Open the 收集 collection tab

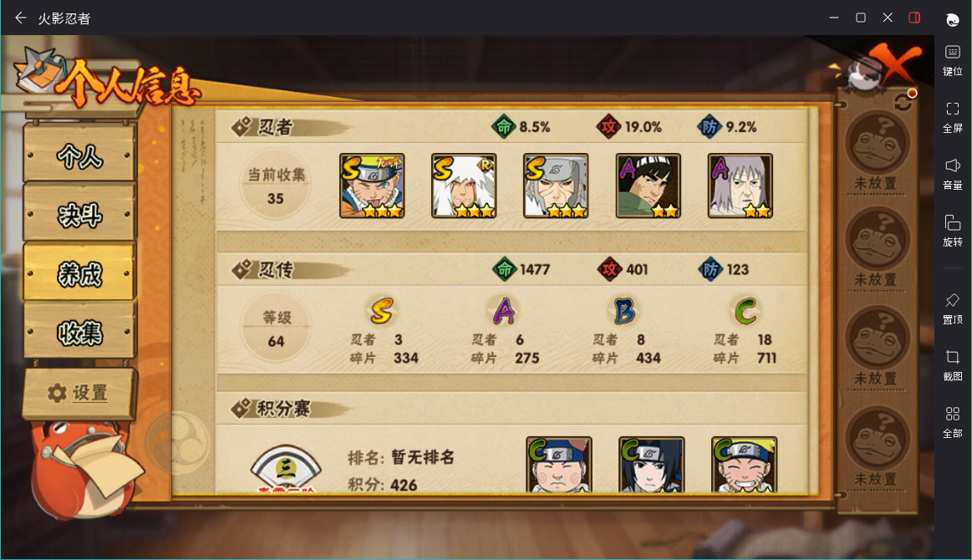(x=79, y=332)
